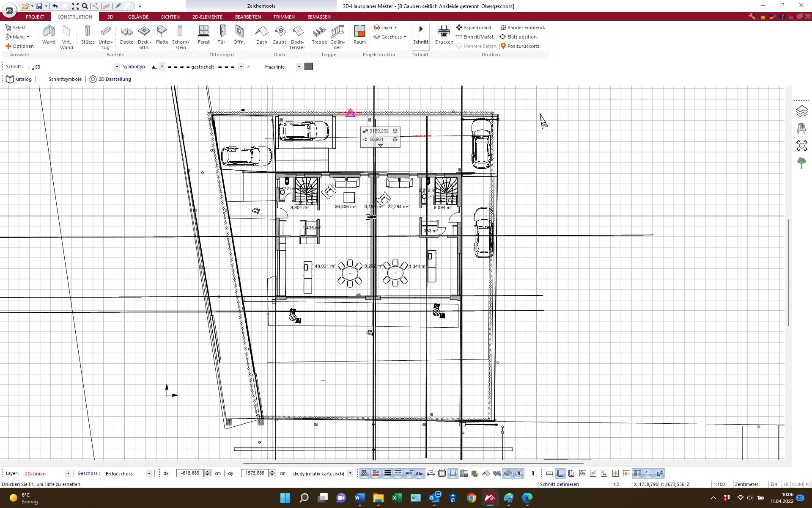The image size is (812, 508).
Task: Toggle the grid display button
Action: coord(637,473)
